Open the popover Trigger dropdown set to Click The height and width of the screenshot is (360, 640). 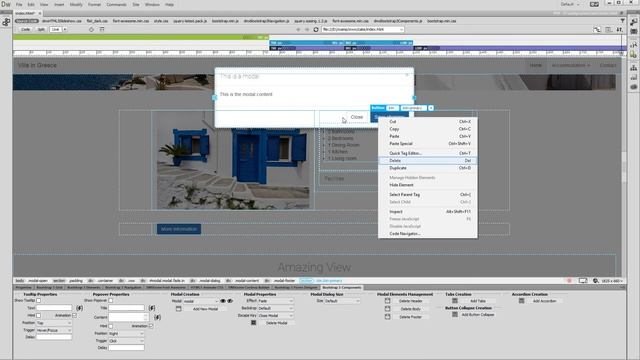pos(126,341)
